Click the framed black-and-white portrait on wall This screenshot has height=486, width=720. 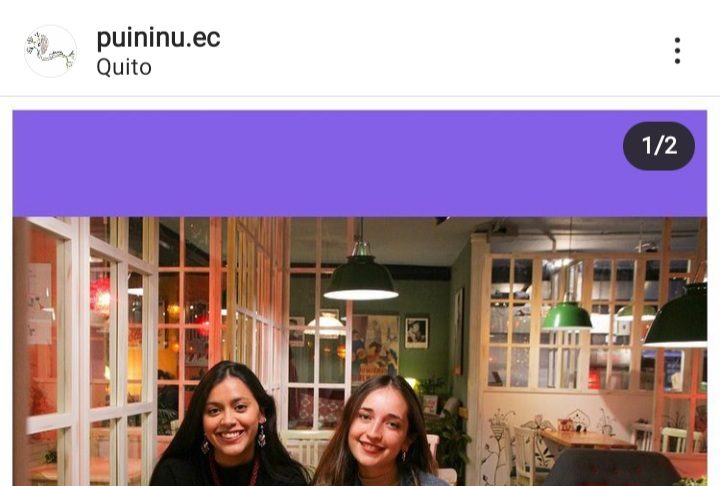click(416, 333)
